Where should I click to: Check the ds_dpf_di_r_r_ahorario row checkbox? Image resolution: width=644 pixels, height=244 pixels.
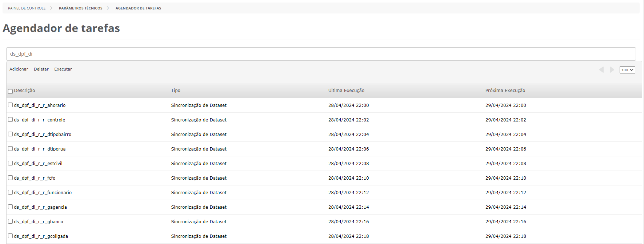11,105
